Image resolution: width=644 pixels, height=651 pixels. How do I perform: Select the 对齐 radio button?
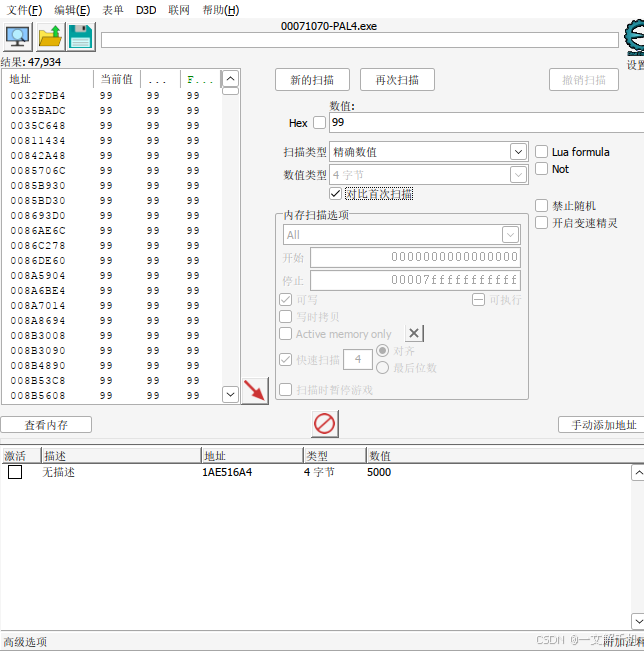tap(382, 351)
